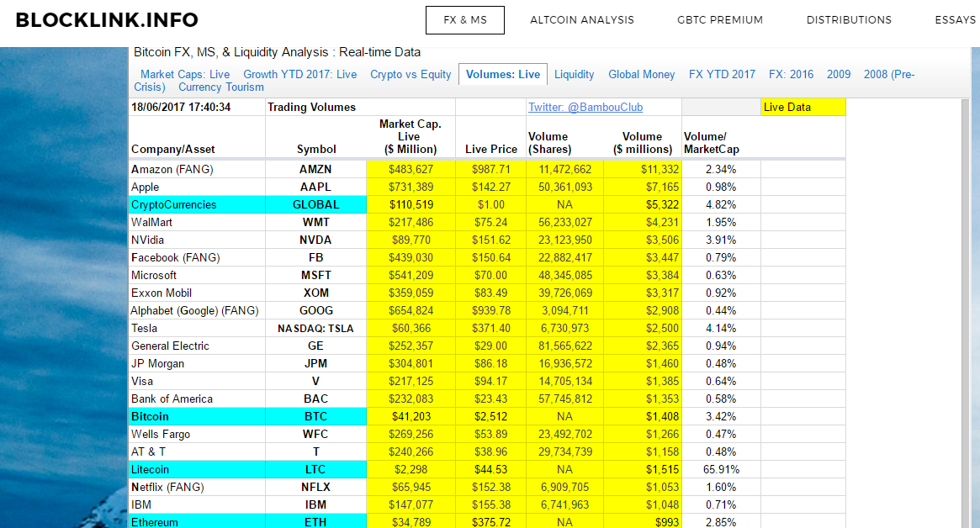Open the Liquidity tab
The width and height of the screenshot is (980, 528).
(x=574, y=74)
